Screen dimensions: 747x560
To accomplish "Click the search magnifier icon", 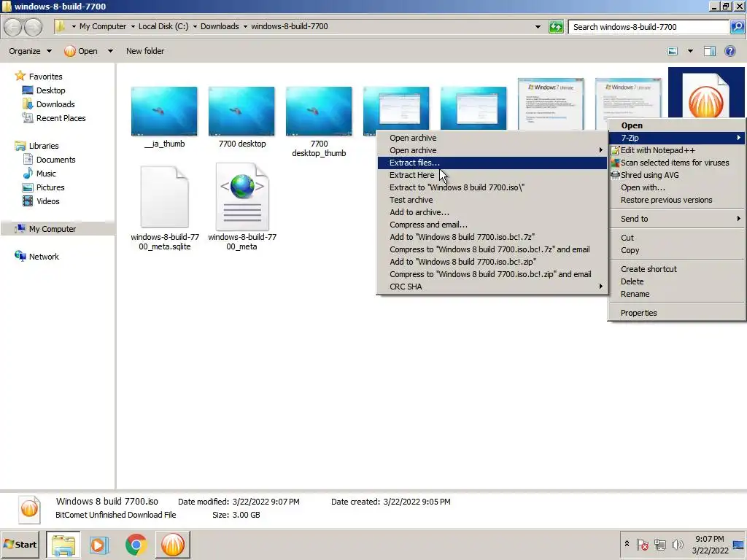I will (x=737, y=27).
